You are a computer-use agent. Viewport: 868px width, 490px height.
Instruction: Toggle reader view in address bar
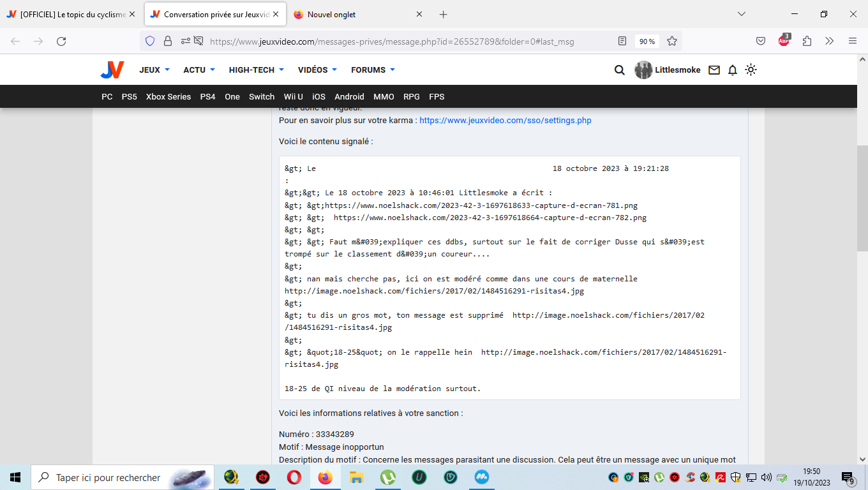pos(622,41)
